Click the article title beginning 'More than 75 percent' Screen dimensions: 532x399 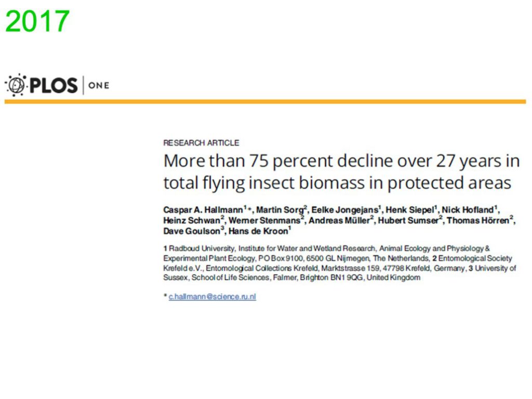coord(341,171)
